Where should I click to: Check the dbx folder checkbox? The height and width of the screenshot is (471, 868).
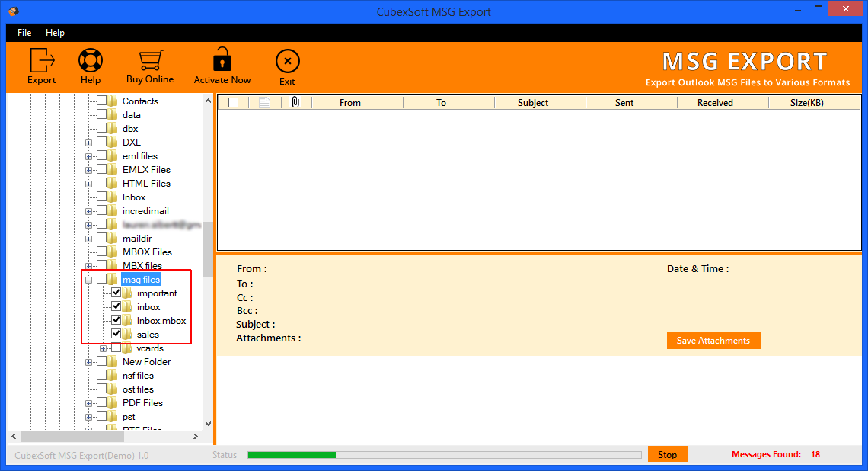pos(102,128)
